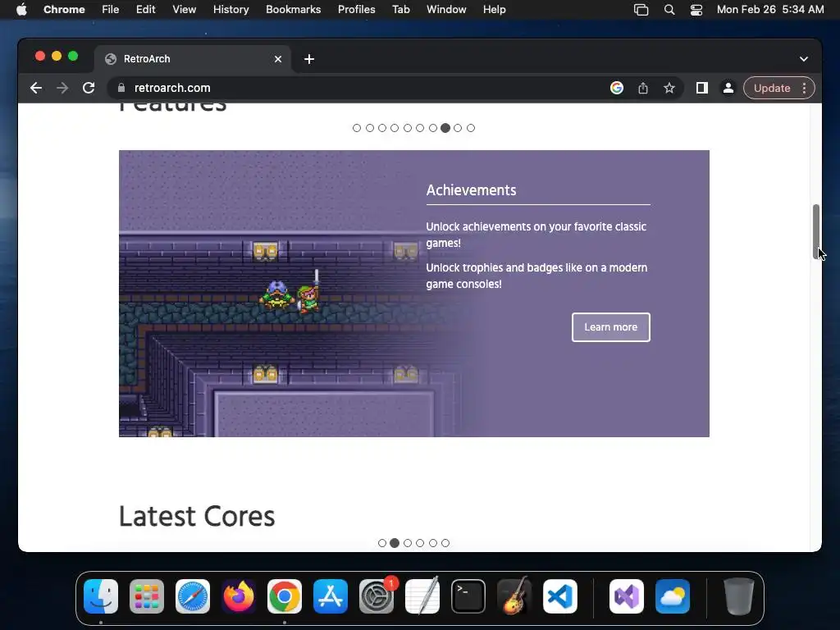This screenshot has height=630, width=840.
Task: Open a new tab with plus button
Action: tap(309, 59)
